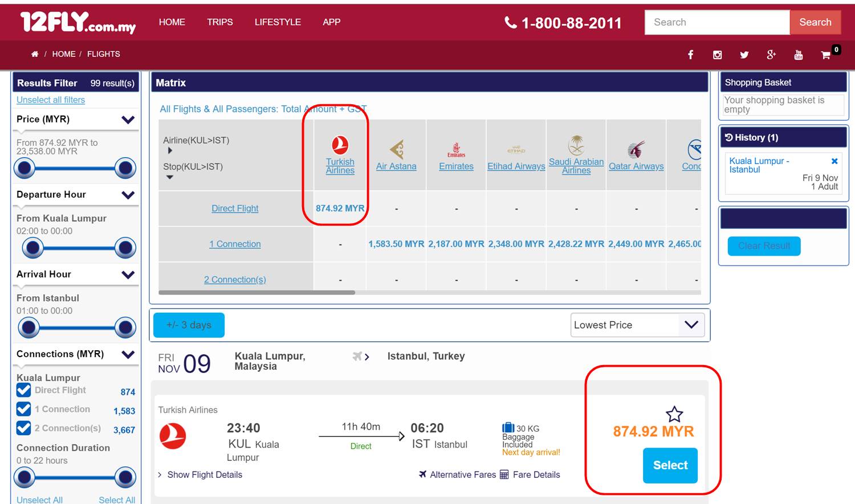Toggle the Direct Flight checkbox
855x504 pixels.
[x=24, y=390]
